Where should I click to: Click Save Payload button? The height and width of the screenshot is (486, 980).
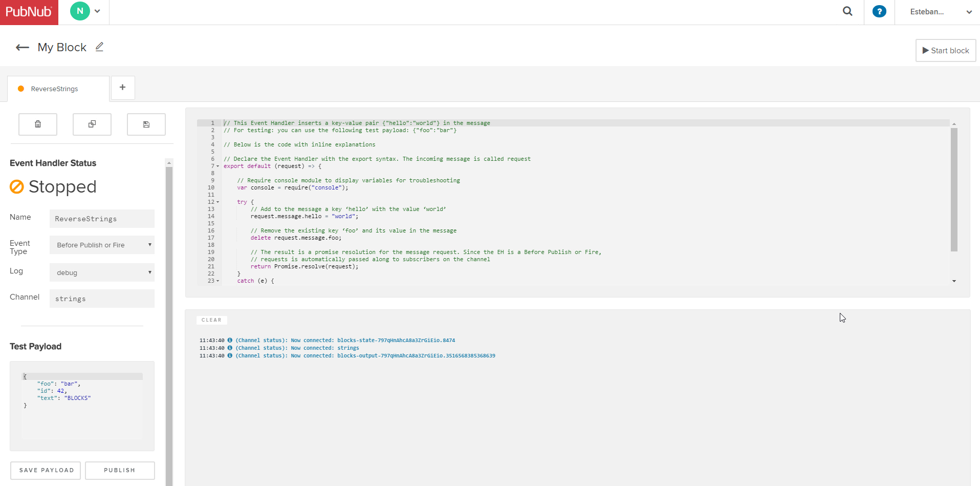(46, 470)
